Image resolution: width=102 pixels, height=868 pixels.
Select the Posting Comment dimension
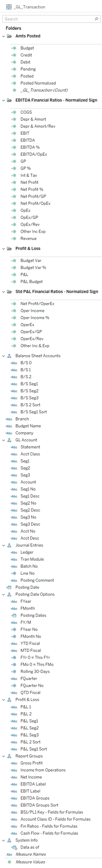pyautogui.click(x=37, y=580)
